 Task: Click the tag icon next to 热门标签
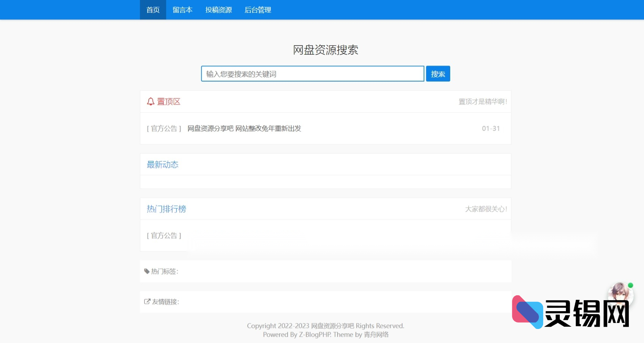click(x=147, y=271)
